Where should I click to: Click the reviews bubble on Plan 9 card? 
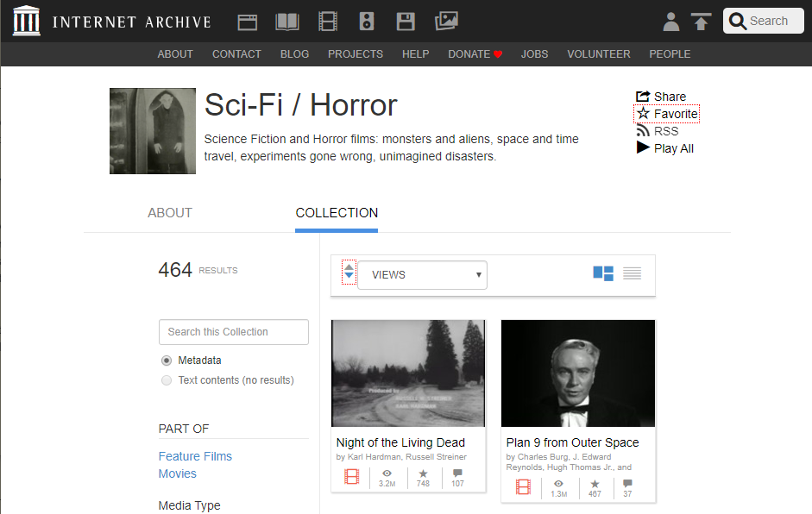pos(627,484)
